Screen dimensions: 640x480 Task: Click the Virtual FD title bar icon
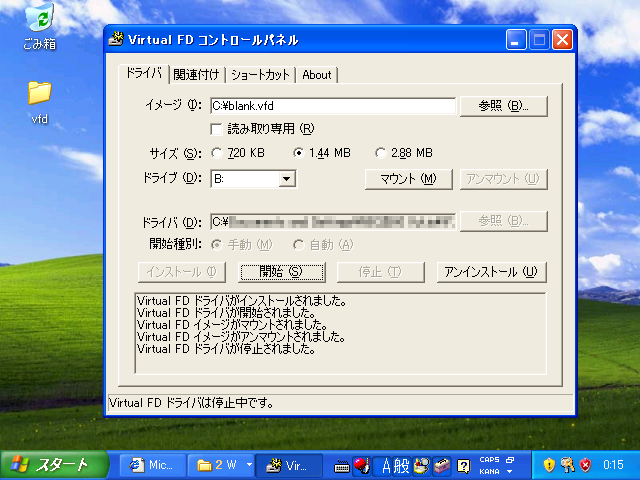[116, 39]
